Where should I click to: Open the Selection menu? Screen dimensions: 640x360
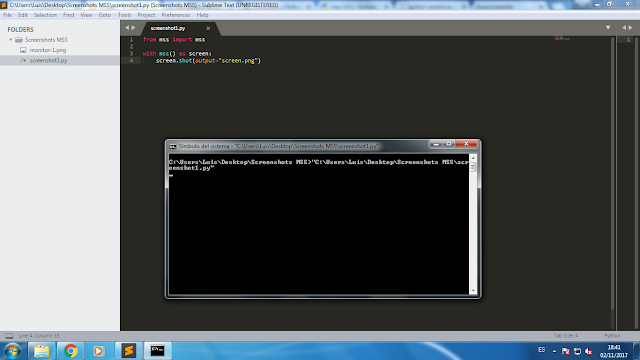45,15
